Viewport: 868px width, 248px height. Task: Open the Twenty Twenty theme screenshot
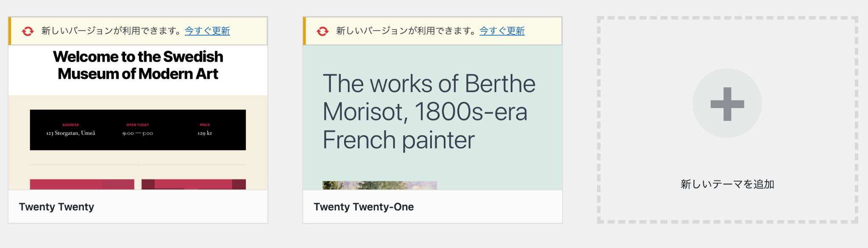[x=138, y=117]
